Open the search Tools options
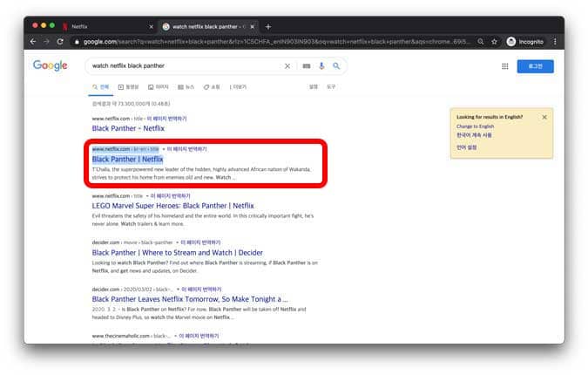The height and width of the screenshot is (375, 588). point(331,87)
